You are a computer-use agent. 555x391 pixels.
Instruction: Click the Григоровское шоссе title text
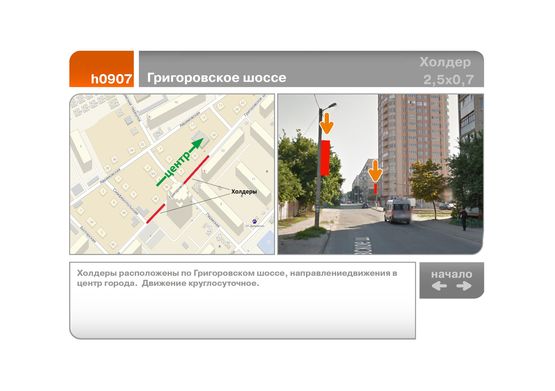point(217,77)
